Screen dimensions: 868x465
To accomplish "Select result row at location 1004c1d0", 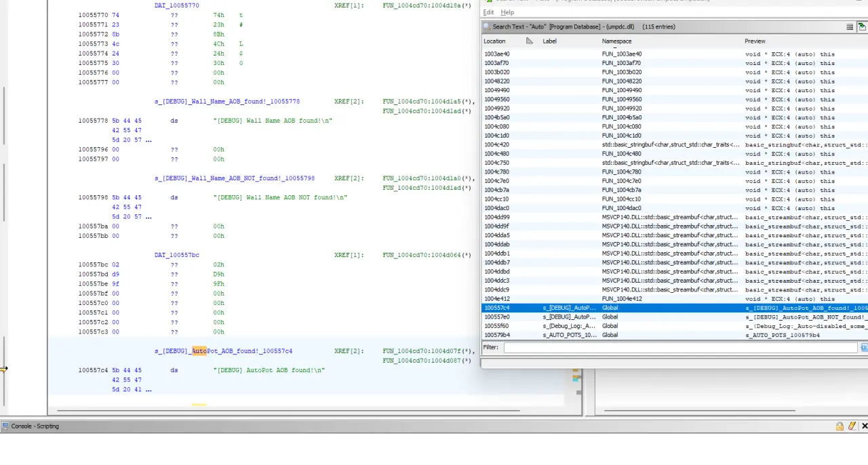I will click(x=675, y=136).
